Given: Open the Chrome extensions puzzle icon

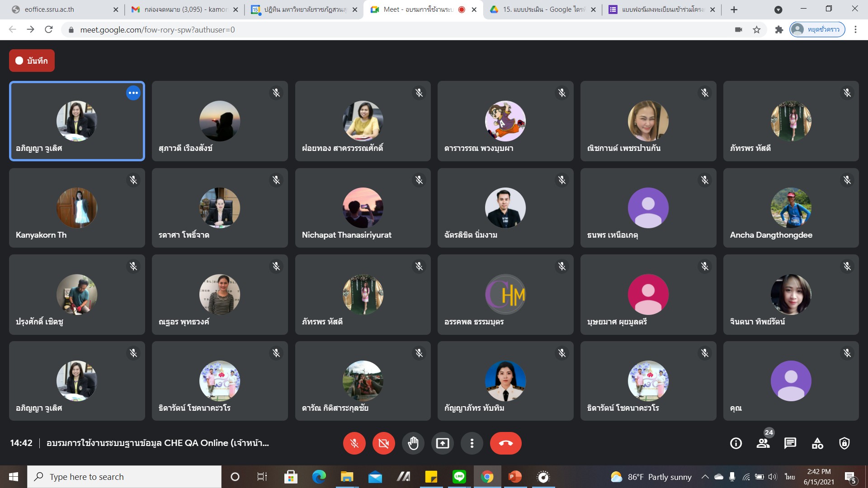Looking at the screenshot, I should (x=778, y=30).
